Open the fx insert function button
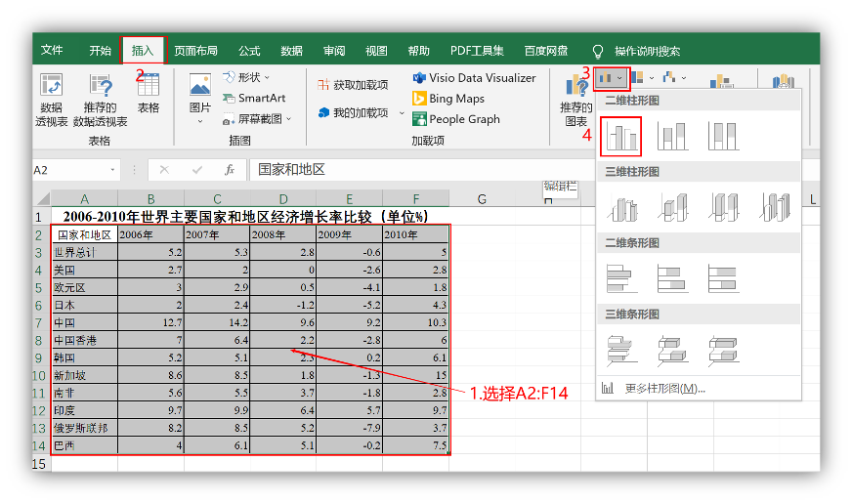This screenshot has width=852, height=504. (x=230, y=170)
